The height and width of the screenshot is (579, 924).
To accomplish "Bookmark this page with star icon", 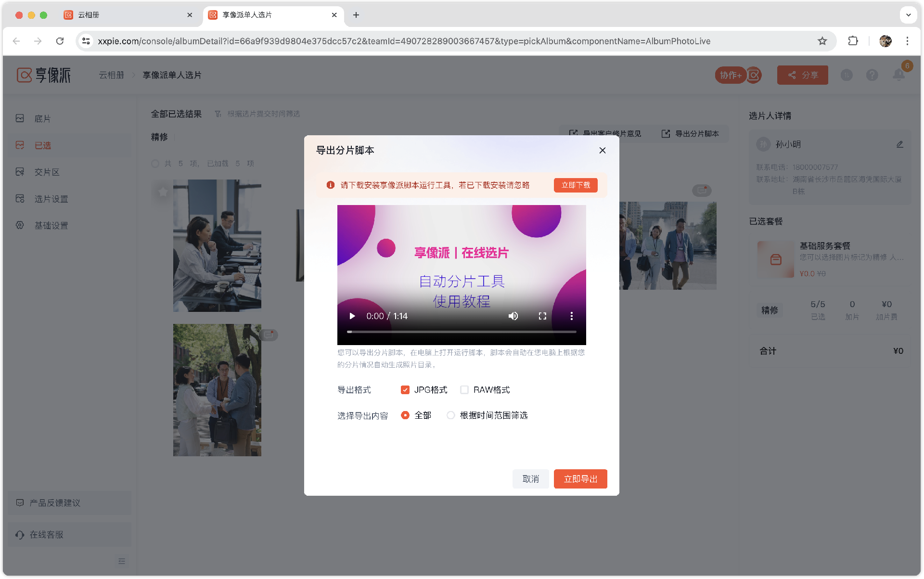I will pos(822,41).
